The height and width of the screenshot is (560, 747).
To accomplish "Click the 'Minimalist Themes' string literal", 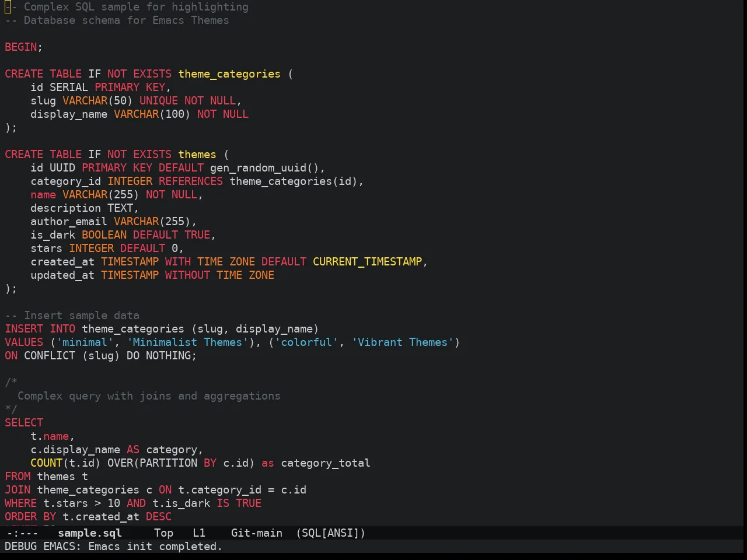I will coord(188,342).
